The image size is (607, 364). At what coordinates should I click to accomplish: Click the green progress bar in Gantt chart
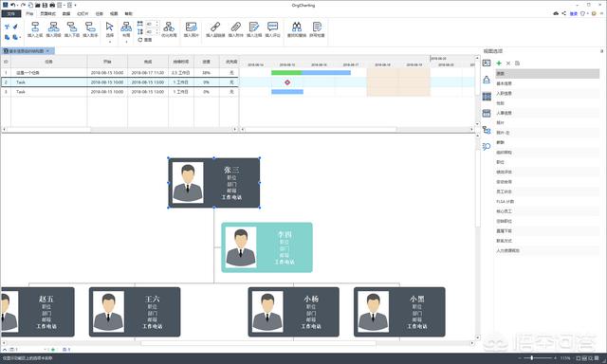[286, 72]
